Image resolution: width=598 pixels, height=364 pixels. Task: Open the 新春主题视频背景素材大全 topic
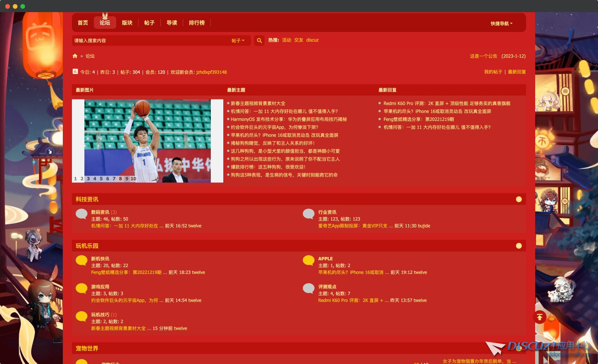coord(258,103)
